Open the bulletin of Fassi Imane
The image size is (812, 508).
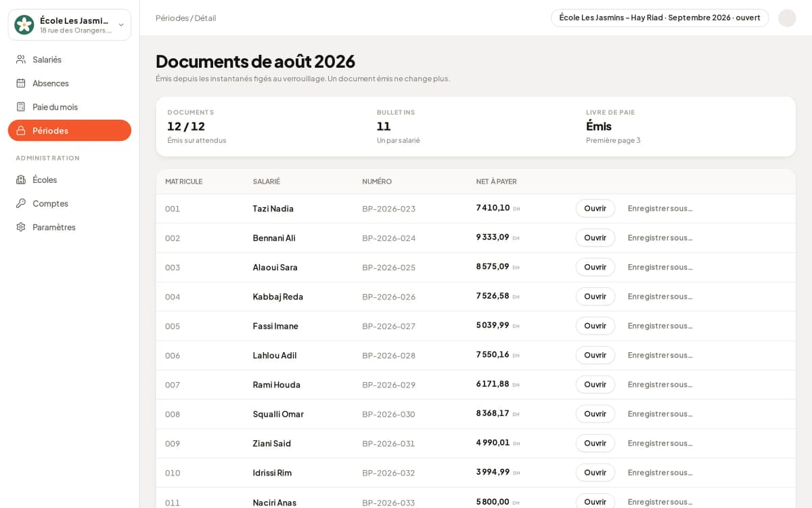595,326
